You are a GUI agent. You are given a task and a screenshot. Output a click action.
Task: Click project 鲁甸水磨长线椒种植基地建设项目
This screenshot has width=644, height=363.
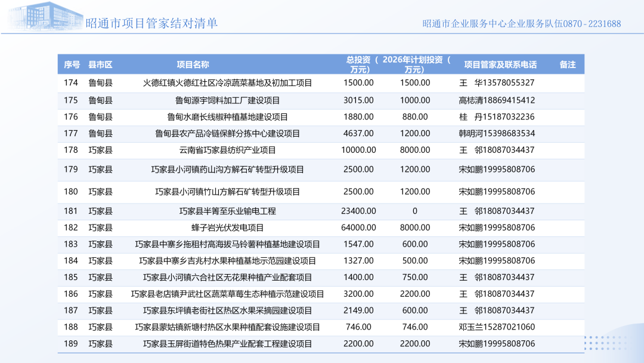pyautogui.click(x=228, y=117)
